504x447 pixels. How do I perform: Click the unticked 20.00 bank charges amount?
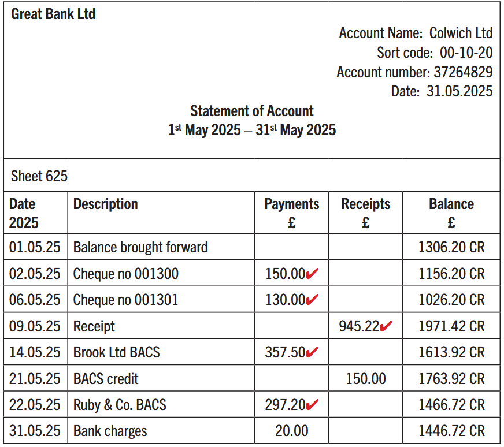(x=291, y=431)
